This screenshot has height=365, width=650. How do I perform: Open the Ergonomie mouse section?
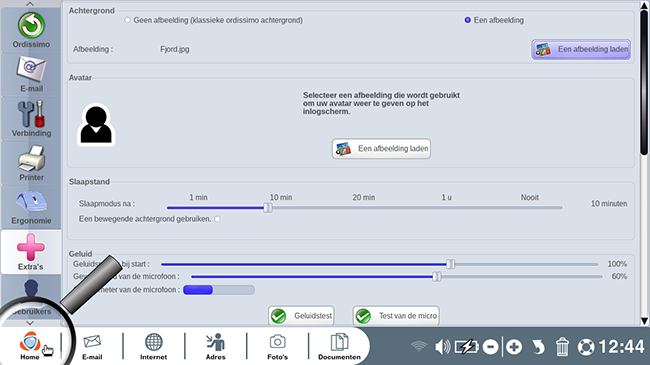pyautogui.click(x=31, y=207)
